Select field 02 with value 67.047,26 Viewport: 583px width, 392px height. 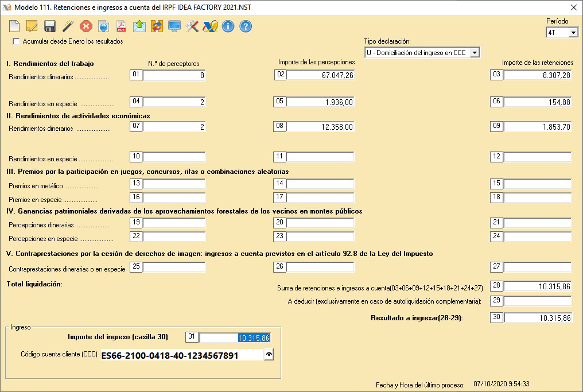click(x=320, y=75)
